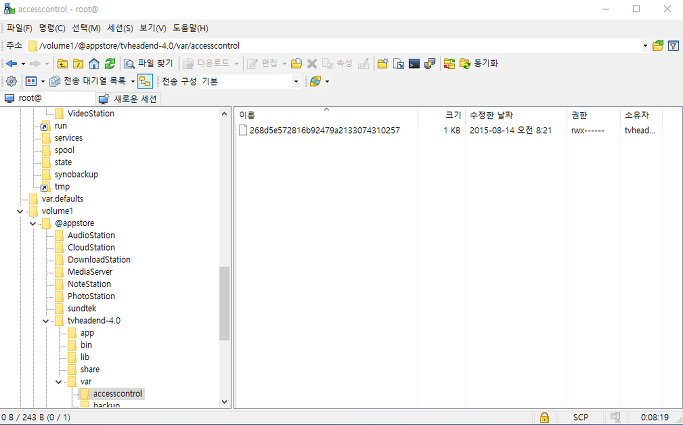This screenshot has height=425, width=683.
Task: Toggle the directory tree panel icon
Action: (x=145, y=81)
